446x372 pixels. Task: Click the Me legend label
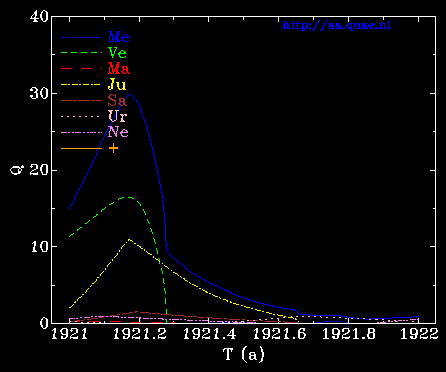pyautogui.click(x=118, y=37)
